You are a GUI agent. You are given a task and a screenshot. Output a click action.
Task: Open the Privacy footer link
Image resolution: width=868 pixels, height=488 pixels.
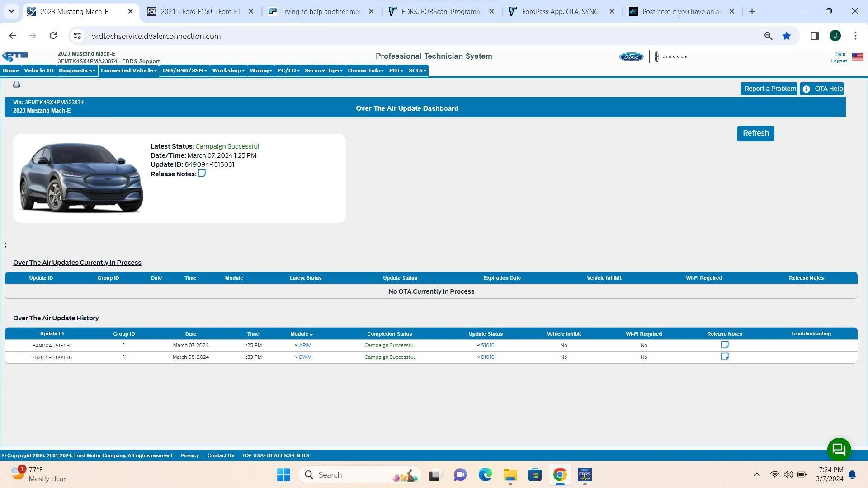[x=190, y=455]
